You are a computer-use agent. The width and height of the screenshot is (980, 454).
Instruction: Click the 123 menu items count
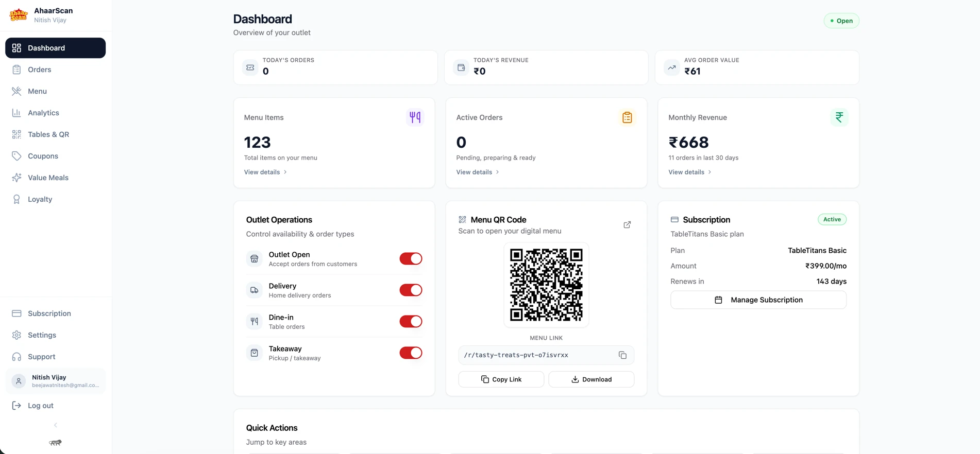(x=258, y=142)
